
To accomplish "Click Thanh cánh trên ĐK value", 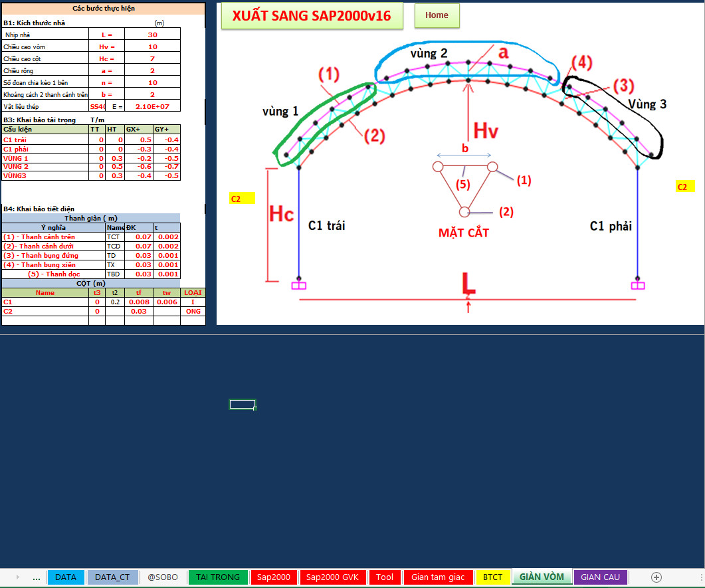I will (x=139, y=237).
